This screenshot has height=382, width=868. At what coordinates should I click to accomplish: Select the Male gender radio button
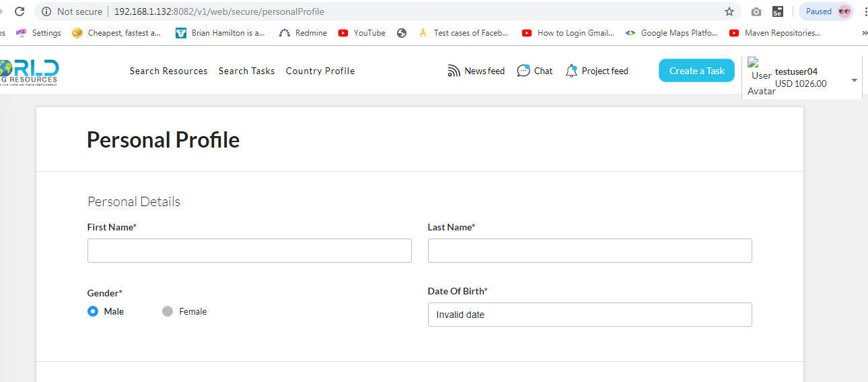coord(93,311)
